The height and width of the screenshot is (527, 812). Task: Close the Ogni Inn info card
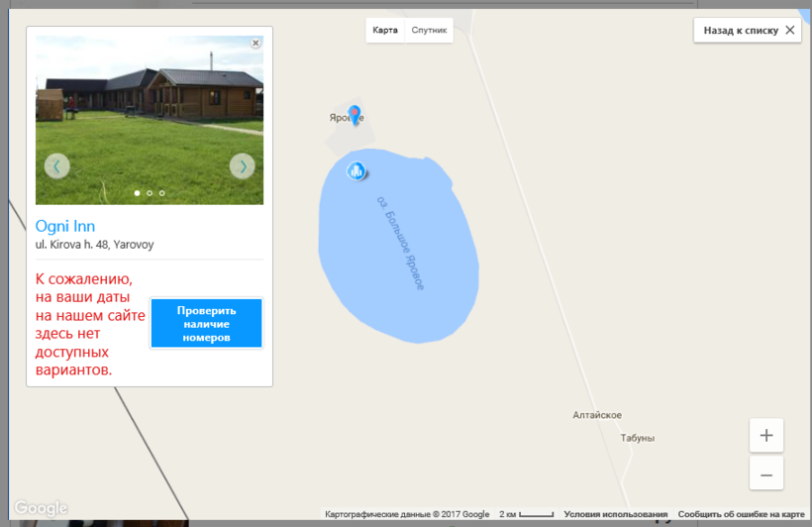pos(255,43)
